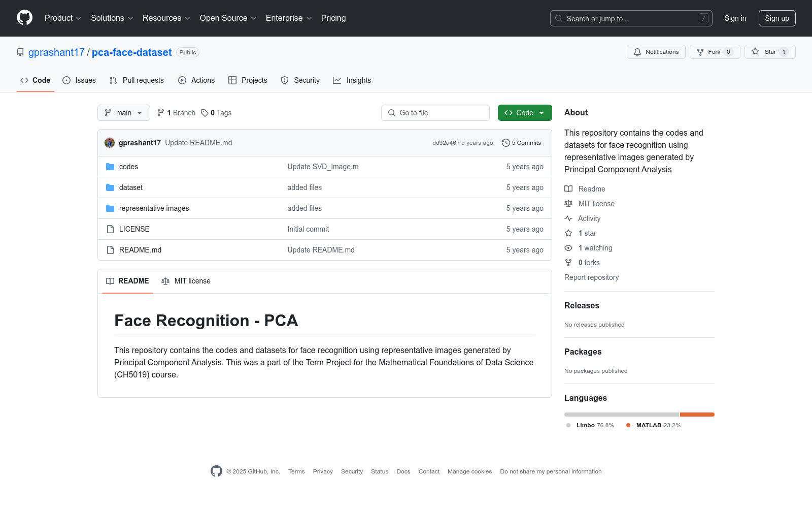The height and width of the screenshot is (508, 812).
Task: Click the Limbo language segment in bar
Action: tap(622, 415)
